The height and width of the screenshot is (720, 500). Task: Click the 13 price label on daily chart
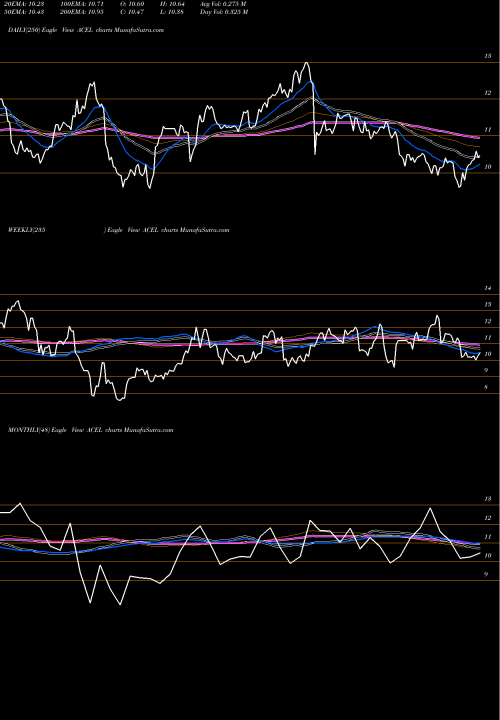coord(488,56)
